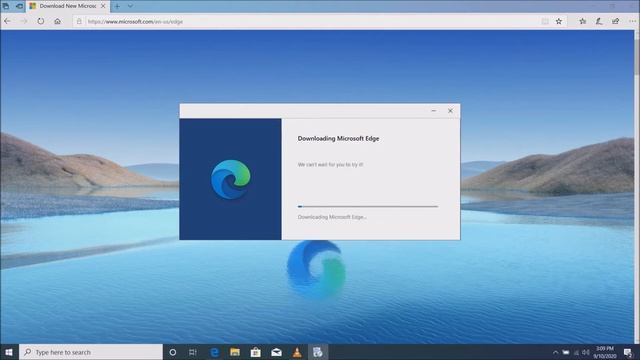Screen dimensions: 640x360
Task: Open File Explorer from the taskbar
Action: pos(235,352)
